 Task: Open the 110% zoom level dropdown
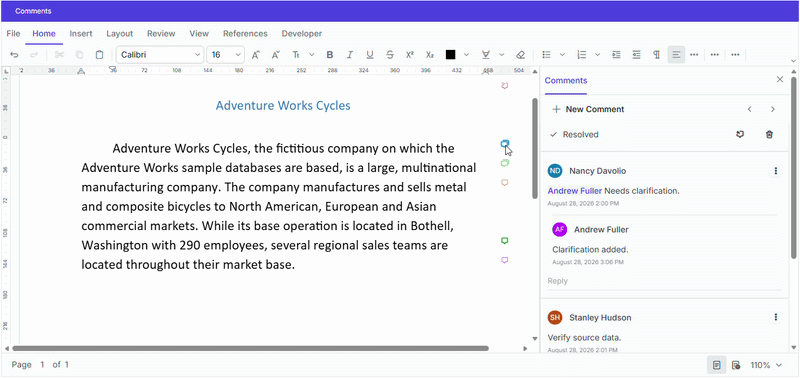pyautogui.click(x=766, y=365)
